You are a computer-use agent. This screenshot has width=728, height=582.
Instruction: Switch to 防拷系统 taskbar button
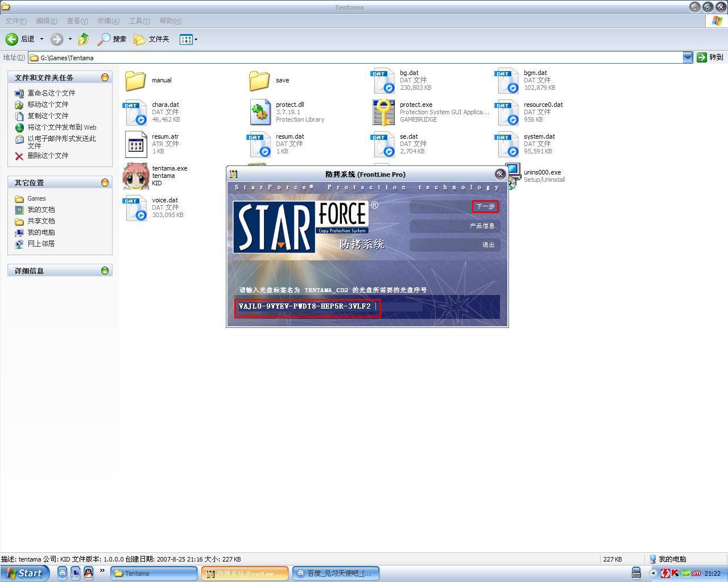[x=245, y=573]
